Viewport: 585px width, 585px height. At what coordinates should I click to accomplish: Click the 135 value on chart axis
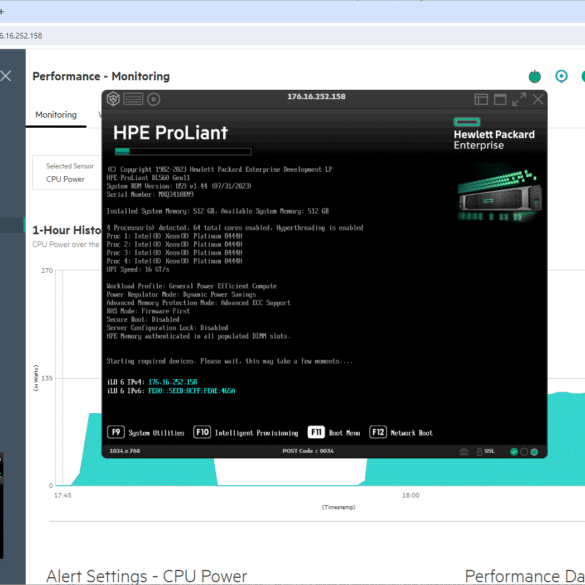click(47, 378)
